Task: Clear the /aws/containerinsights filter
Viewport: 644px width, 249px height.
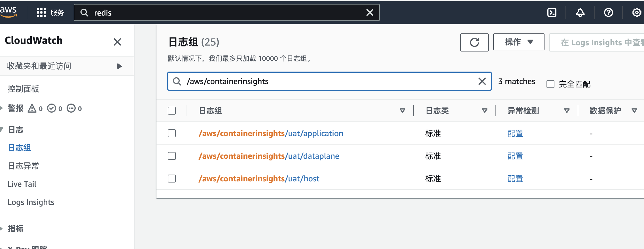Action: tap(482, 81)
